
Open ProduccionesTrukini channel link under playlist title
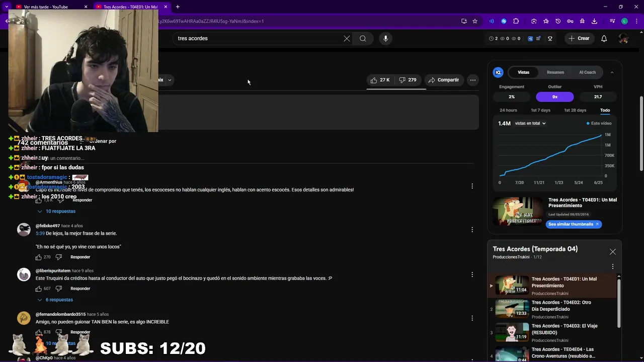[511, 257]
